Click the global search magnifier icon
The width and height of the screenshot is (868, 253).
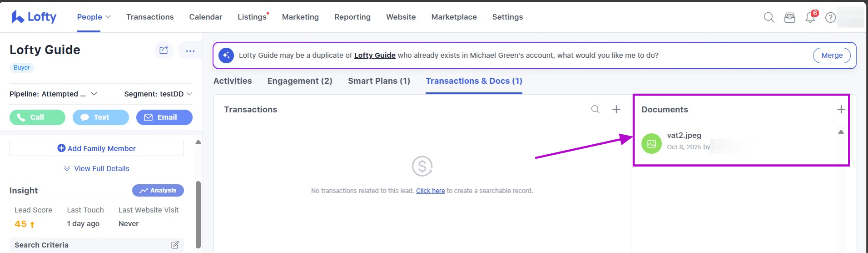coord(769,17)
